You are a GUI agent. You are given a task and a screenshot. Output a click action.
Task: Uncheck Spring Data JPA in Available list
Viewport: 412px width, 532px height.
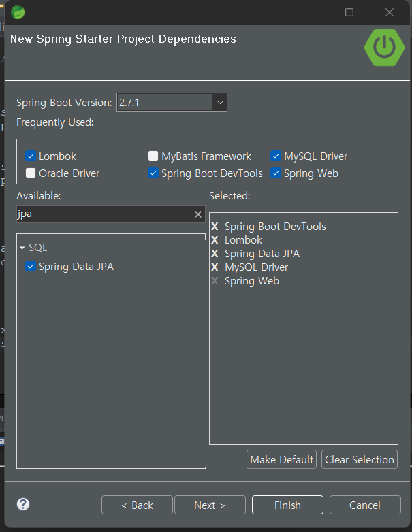[31, 266]
